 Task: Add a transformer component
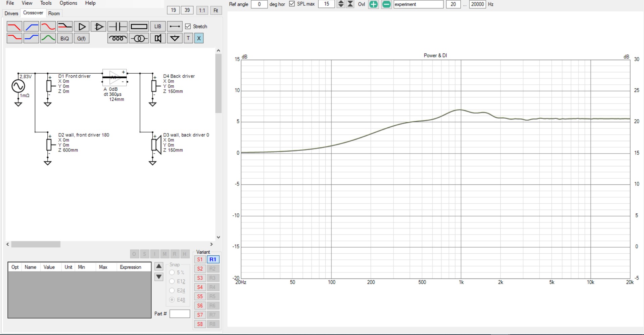tap(139, 38)
